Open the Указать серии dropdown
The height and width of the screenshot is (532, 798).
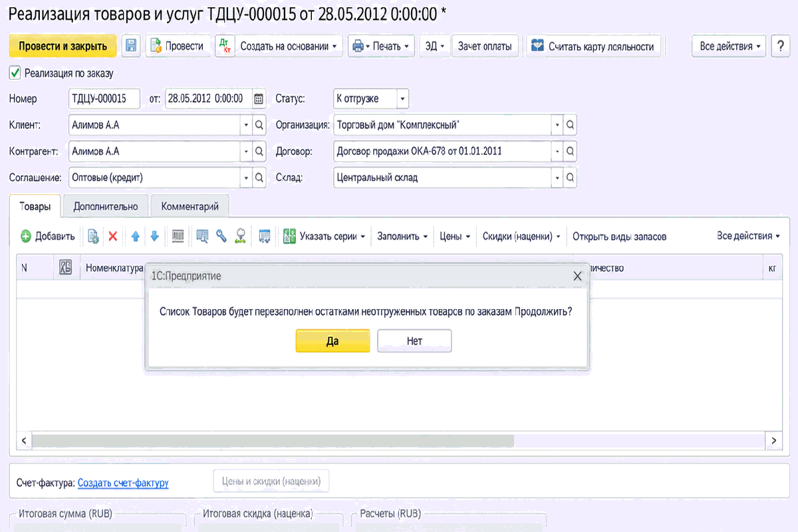[324, 236]
